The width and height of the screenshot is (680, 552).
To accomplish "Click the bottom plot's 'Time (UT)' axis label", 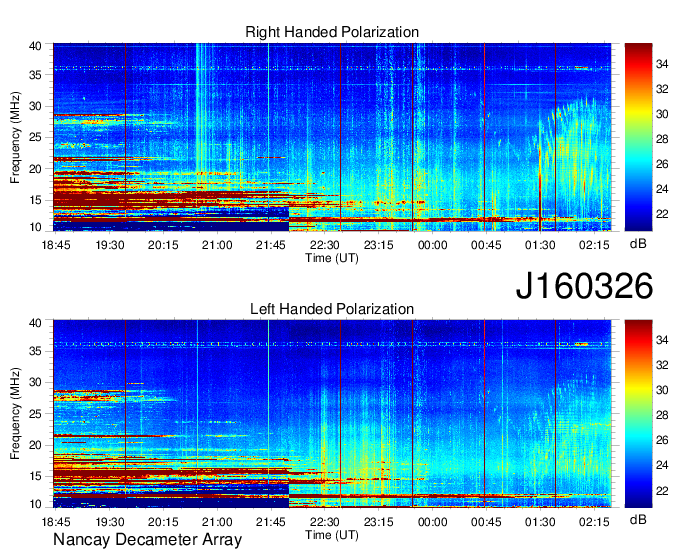I will [x=332, y=535].
